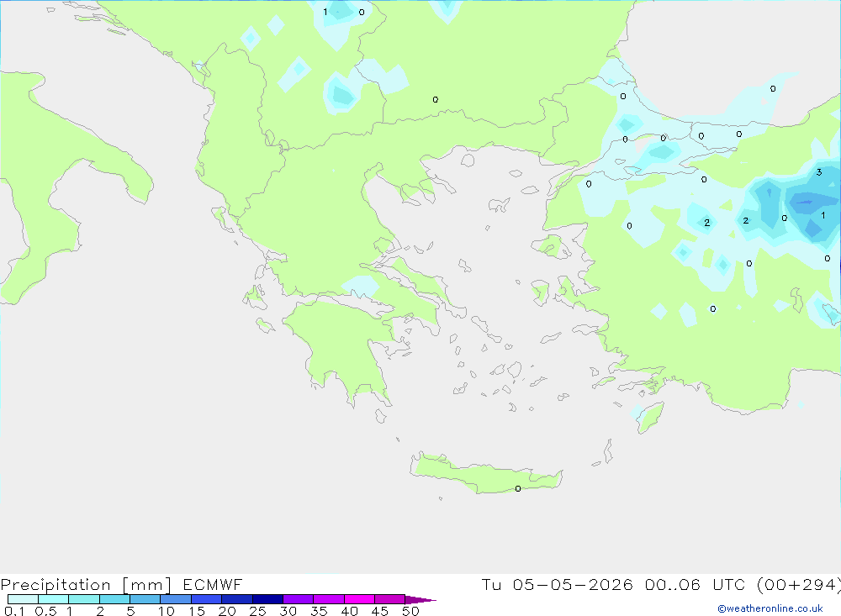Pick the 10–15 mm legend color swatch
Screen dimensions: 841x616
click(176, 599)
